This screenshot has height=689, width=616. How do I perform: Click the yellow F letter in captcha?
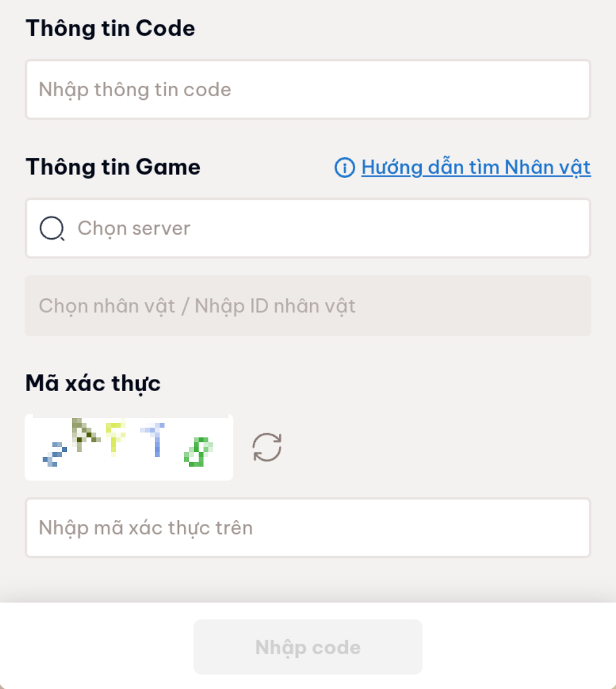click(x=115, y=437)
